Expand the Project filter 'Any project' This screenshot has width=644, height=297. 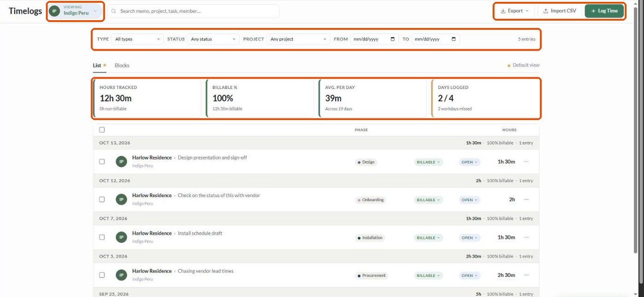(298, 39)
